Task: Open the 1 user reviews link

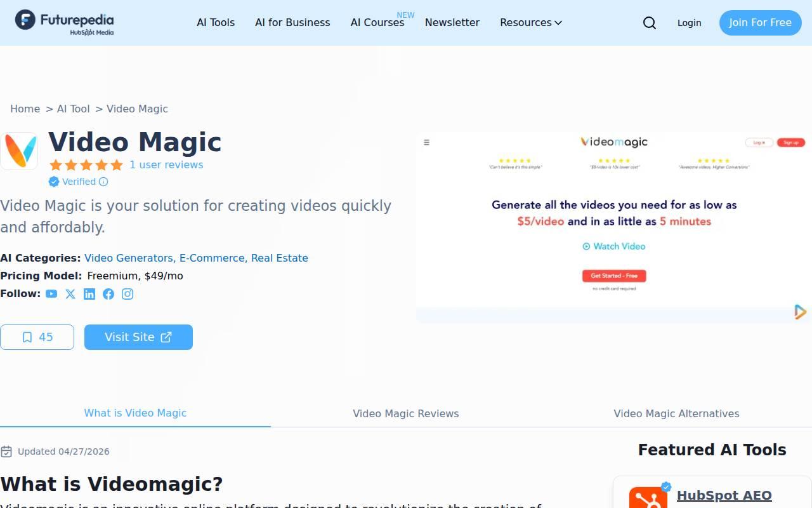Action: tap(166, 165)
